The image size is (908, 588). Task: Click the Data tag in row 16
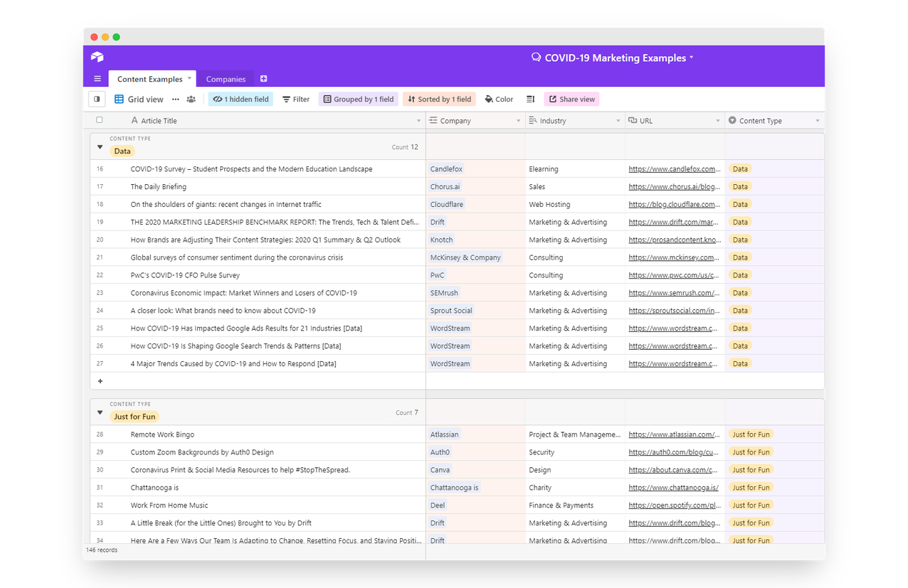740,169
